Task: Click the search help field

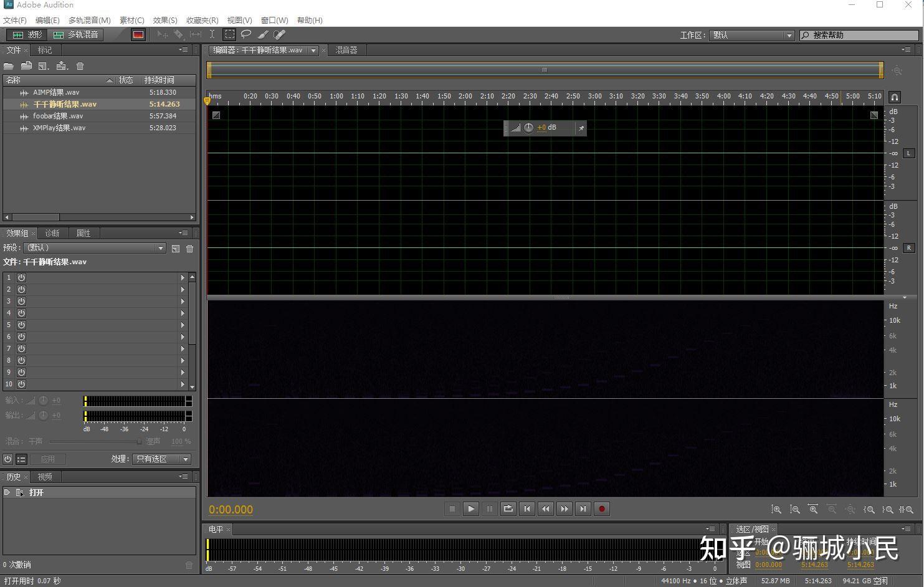Action: click(x=860, y=36)
